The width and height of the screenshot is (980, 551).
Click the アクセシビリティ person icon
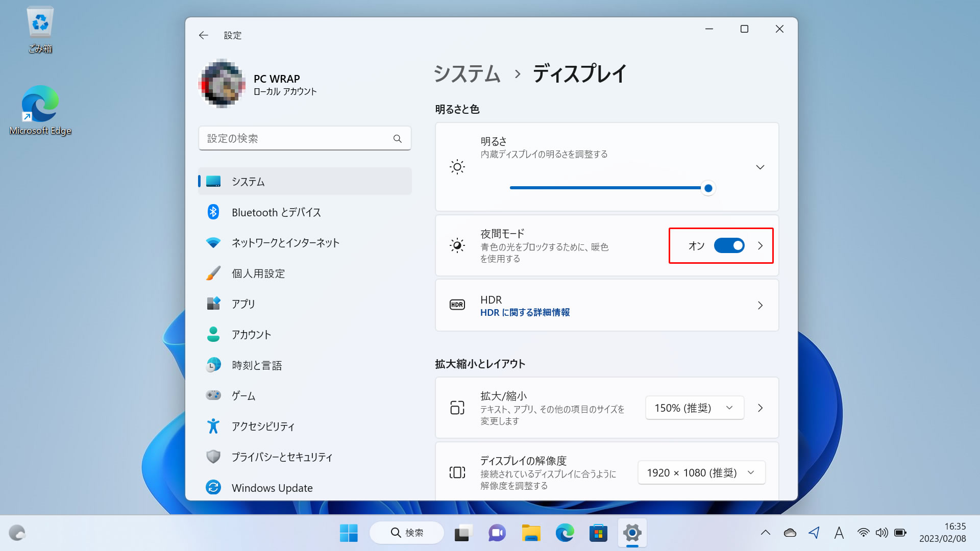pos(213,426)
